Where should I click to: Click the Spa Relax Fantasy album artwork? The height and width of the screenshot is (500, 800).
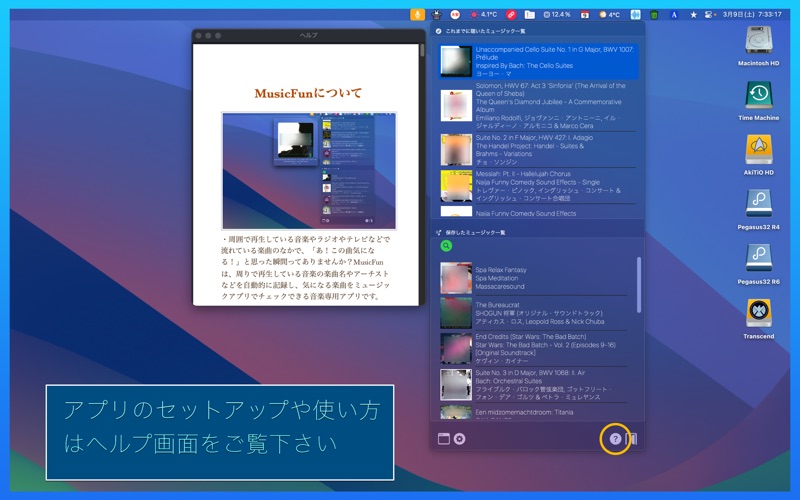click(456, 278)
